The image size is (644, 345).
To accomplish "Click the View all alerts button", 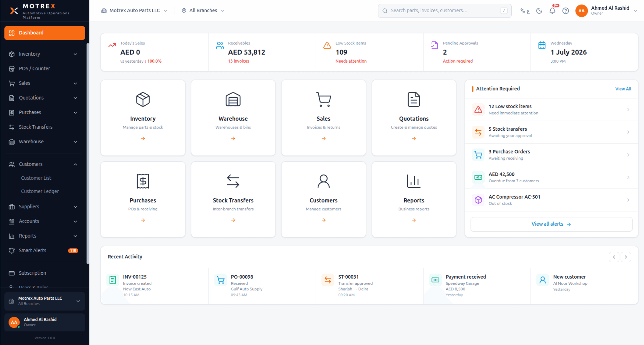I will pyautogui.click(x=551, y=224).
